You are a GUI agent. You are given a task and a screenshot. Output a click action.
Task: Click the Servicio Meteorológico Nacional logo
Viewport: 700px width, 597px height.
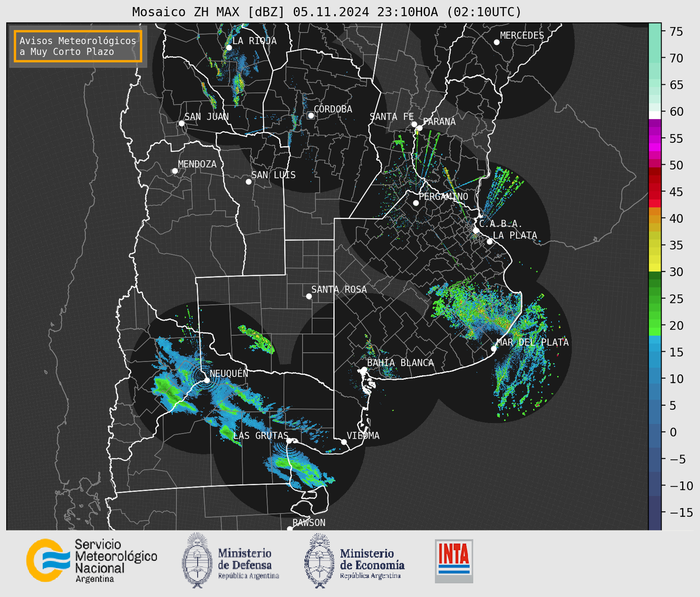click(92, 560)
